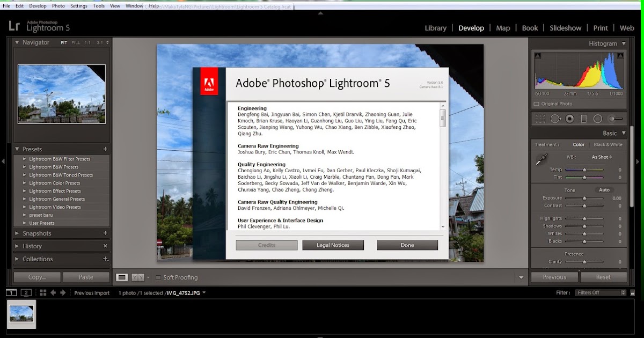Toggle histogram shadow clipping indicator

(538, 55)
